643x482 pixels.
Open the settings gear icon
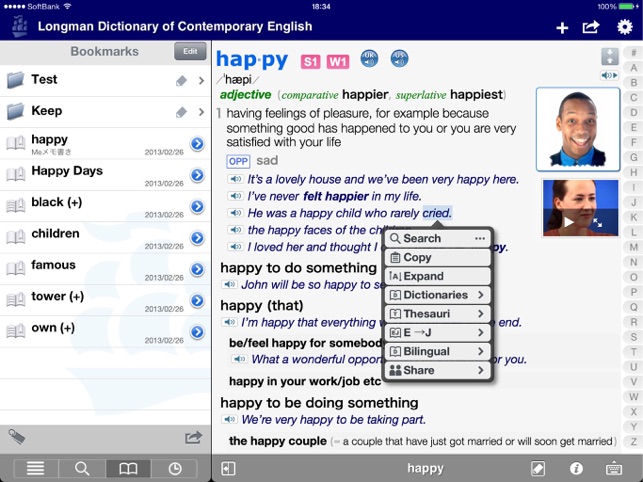pos(625,27)
